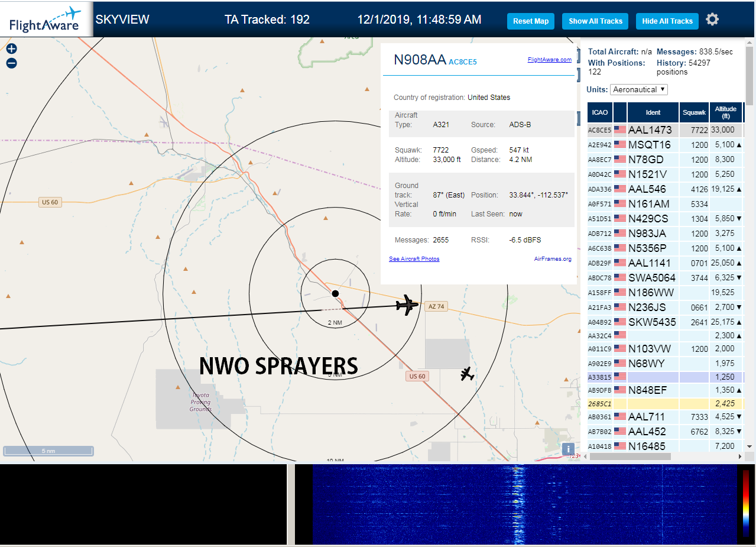The height and width of the screenshot is (547, 756).
Task: Select the large airplane icon near AZ 74
Action: [406, 305]
